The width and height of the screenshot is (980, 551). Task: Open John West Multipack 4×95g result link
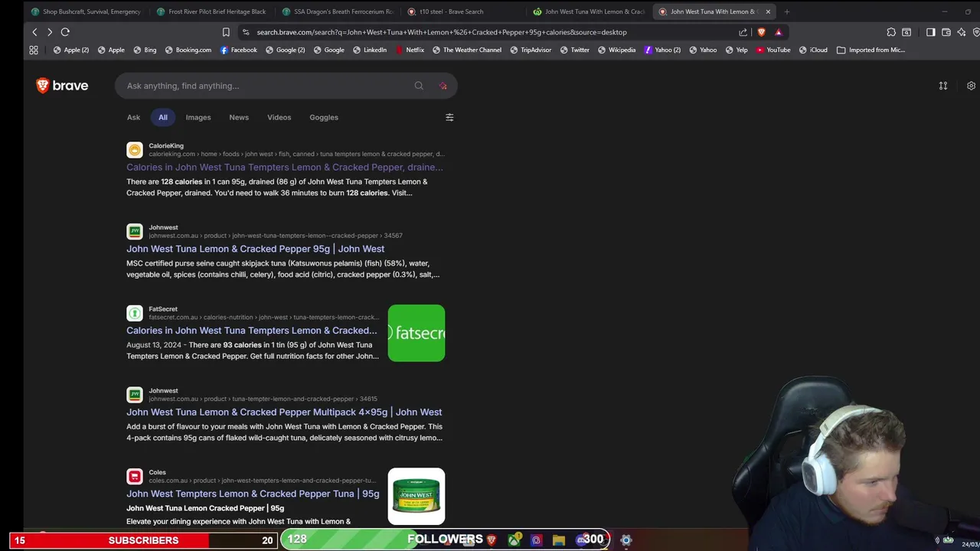point(284,412)
